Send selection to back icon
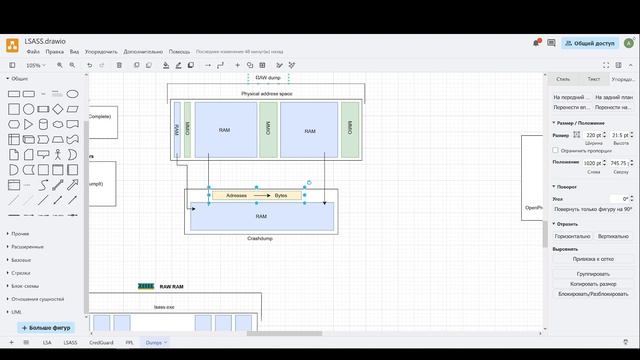This screenshot has height=360, width=640. [x=149, y=65]
